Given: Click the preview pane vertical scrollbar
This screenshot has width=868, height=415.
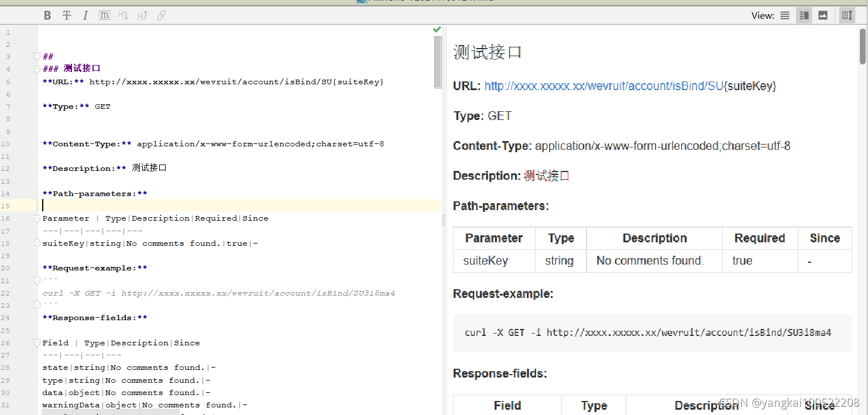Looking at the screenshot, I should [862, 46].
